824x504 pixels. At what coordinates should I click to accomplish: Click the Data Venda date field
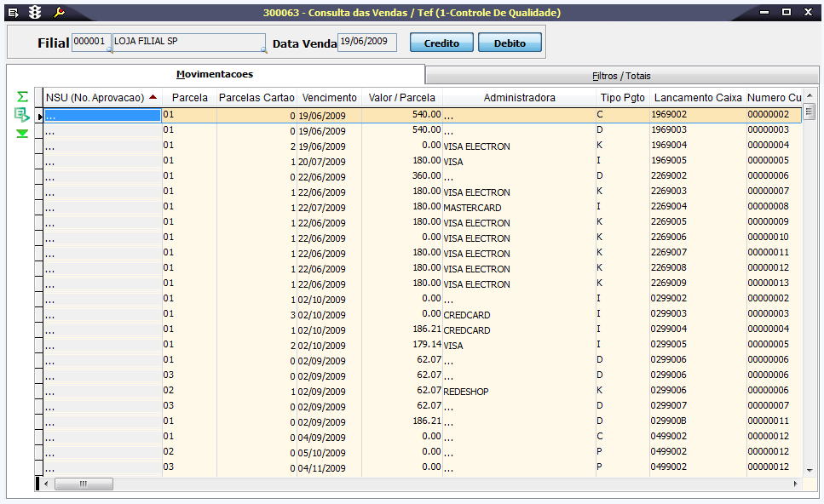coord(366,43)
